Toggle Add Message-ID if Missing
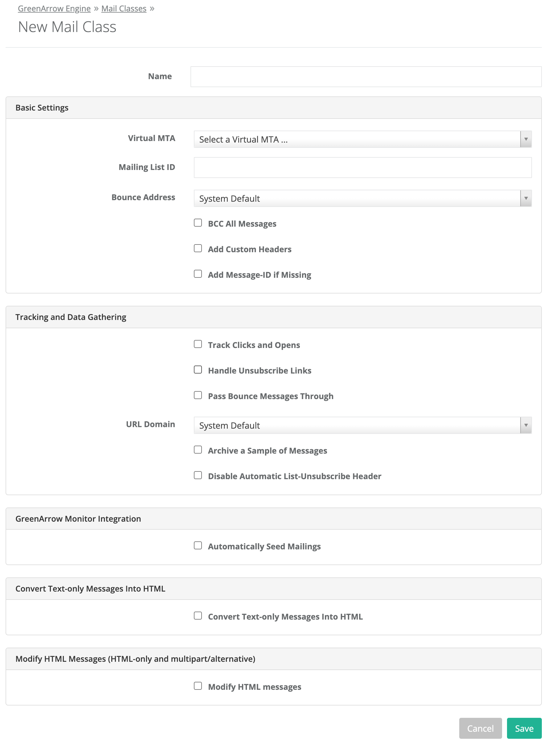 pos(198,274)
